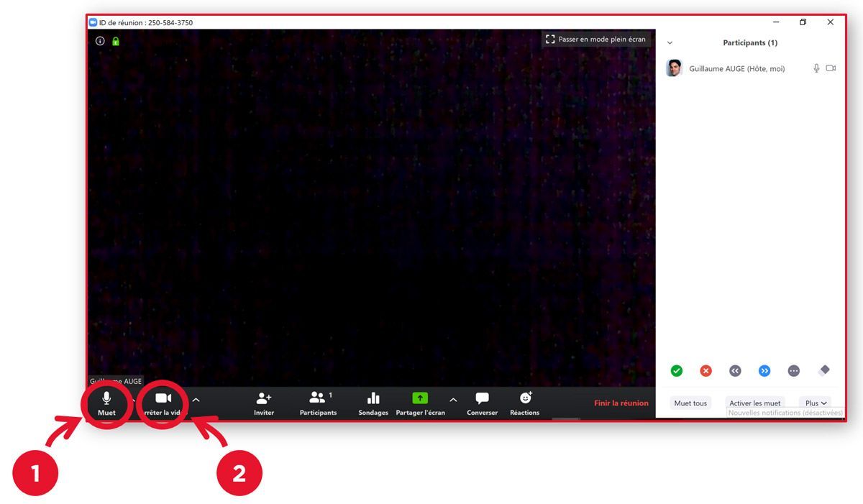Expand the screen share options chevron
The image size is (863, 504).
coord(453,400)
